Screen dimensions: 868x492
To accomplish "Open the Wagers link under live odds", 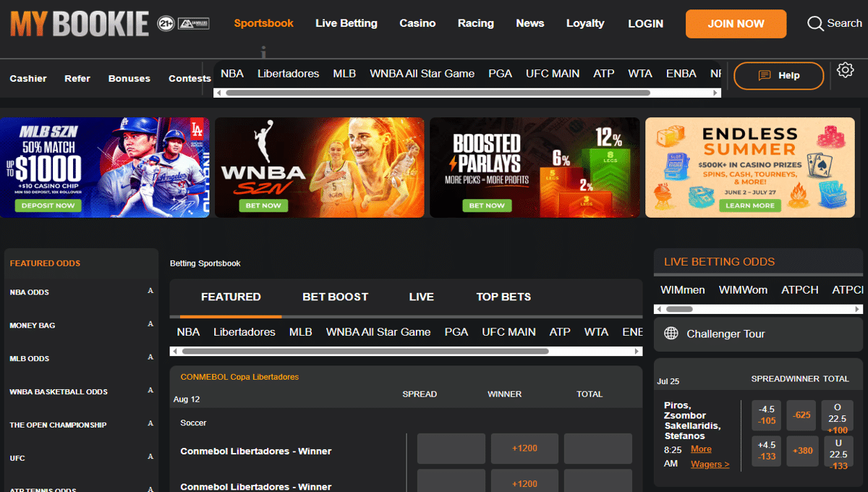I will 709,464.
